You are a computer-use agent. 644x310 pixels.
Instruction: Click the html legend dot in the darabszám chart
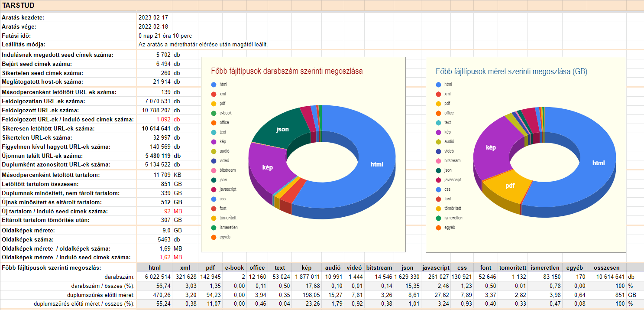point(214,84)
